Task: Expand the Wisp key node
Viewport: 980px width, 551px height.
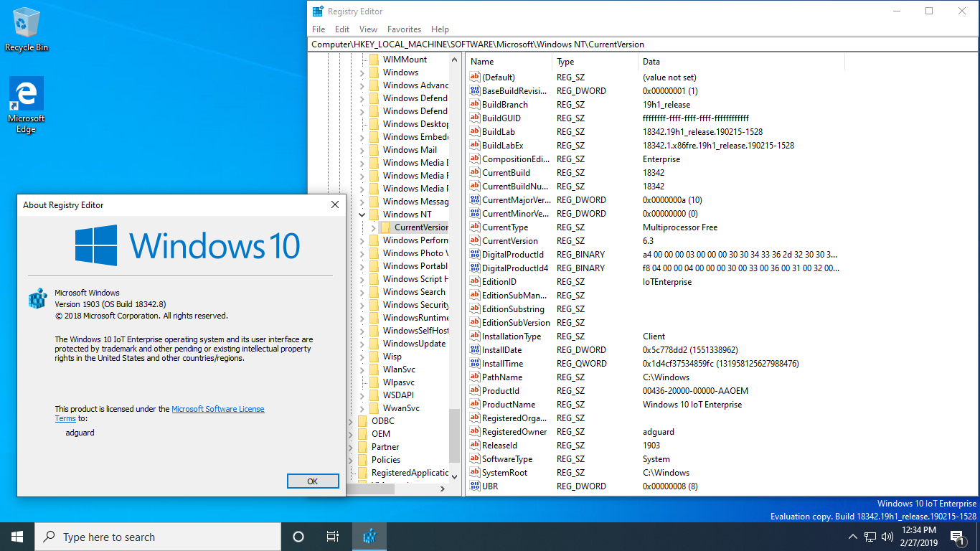Action: pos(362,357)
